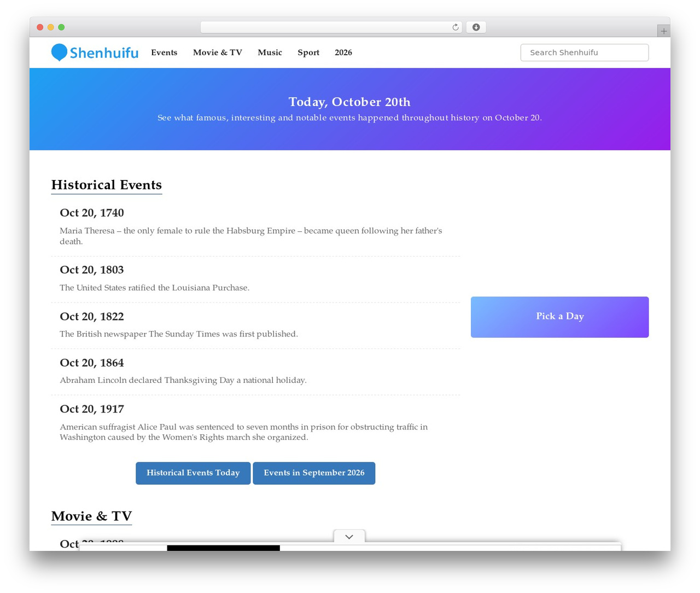Maximize the window with the green button
The width and height of the screenshot is (700, 593).
tap(61, 27)
